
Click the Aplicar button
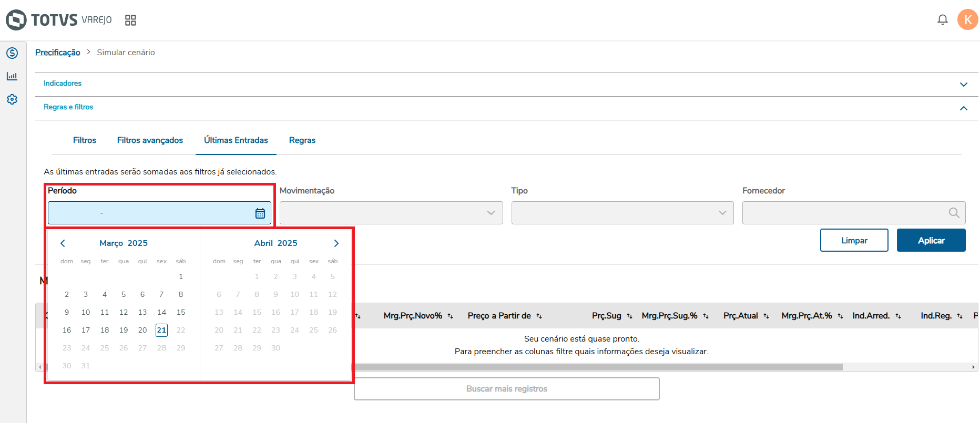931,240
